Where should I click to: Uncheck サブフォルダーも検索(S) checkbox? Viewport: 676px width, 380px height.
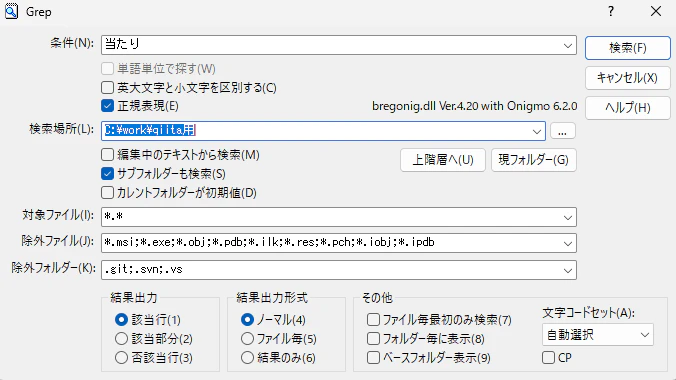[107, 173]
